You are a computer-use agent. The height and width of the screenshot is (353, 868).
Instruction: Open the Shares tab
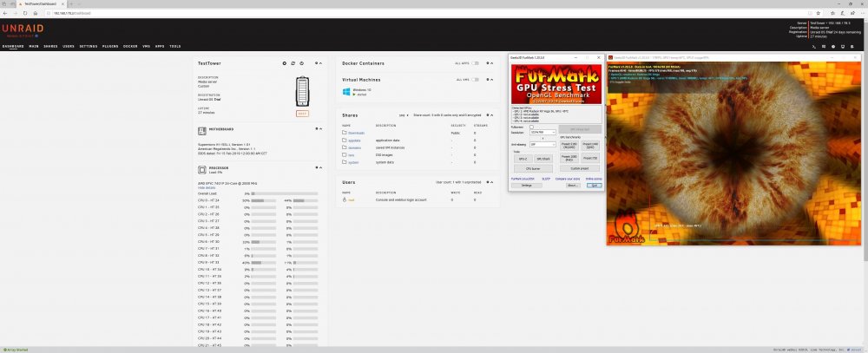50,47
